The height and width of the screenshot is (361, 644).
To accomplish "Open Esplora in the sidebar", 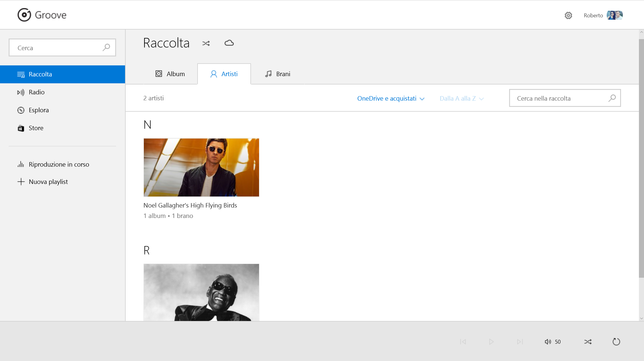I will [x=62, y=110].
